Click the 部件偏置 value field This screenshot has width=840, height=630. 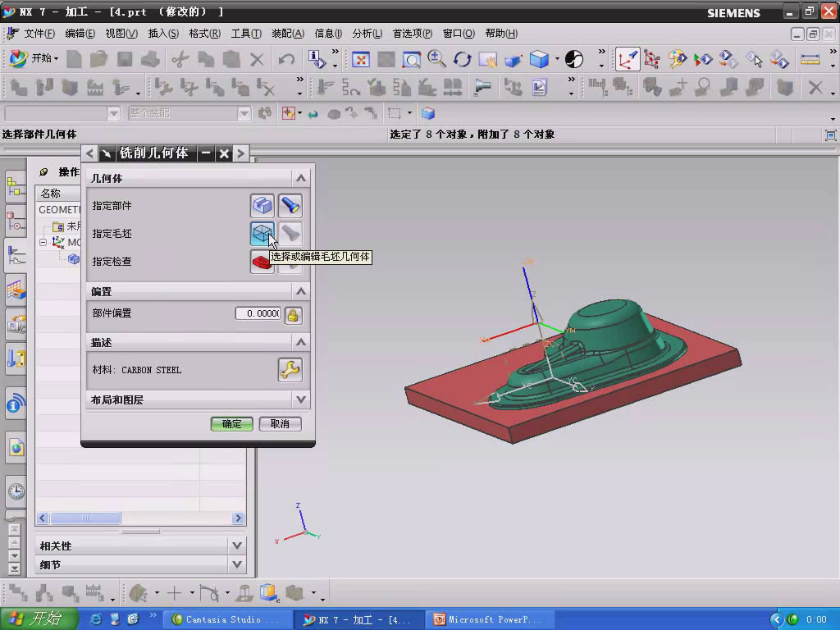coord(258,313)
